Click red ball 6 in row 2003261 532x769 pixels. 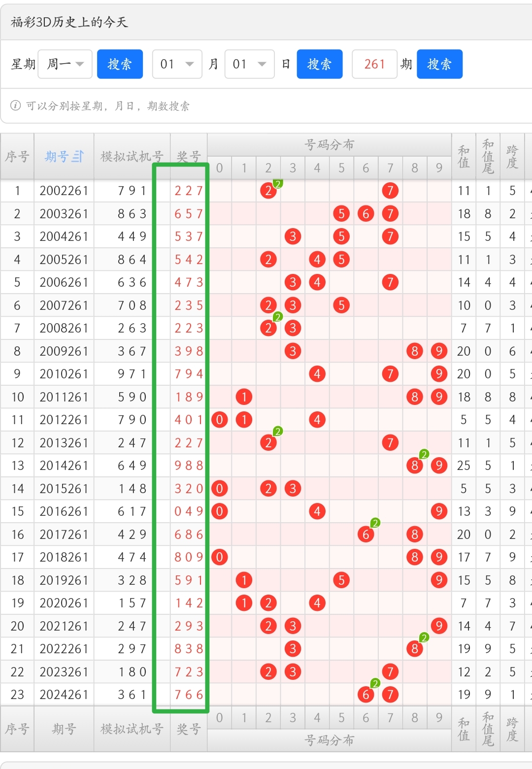(x=366, y=214)
